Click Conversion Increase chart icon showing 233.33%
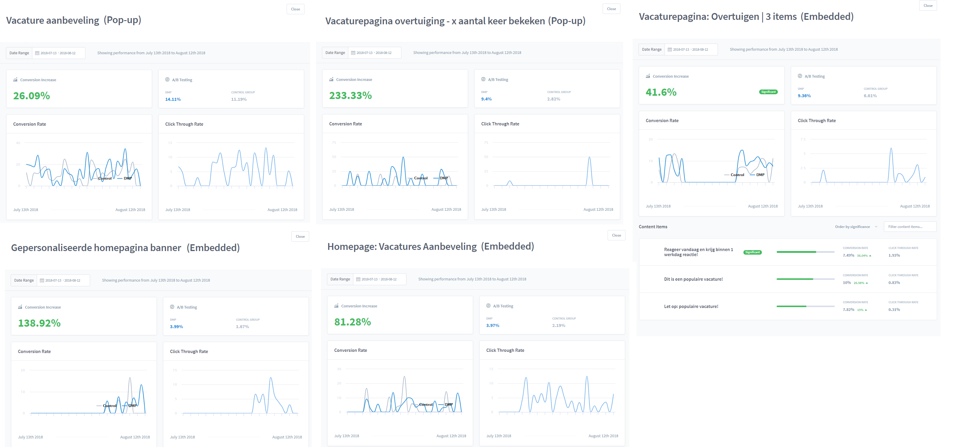The image size is (980, 447). tap(331, 79)
